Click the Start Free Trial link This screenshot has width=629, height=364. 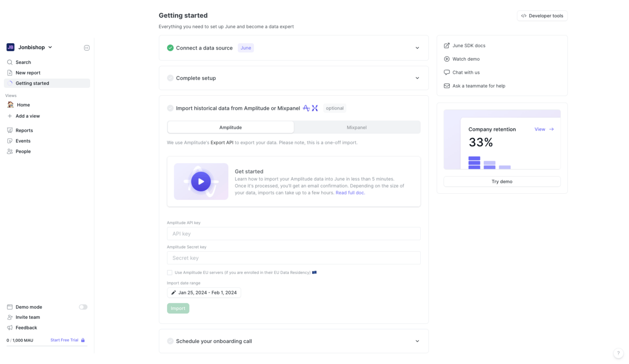(64, 340)
